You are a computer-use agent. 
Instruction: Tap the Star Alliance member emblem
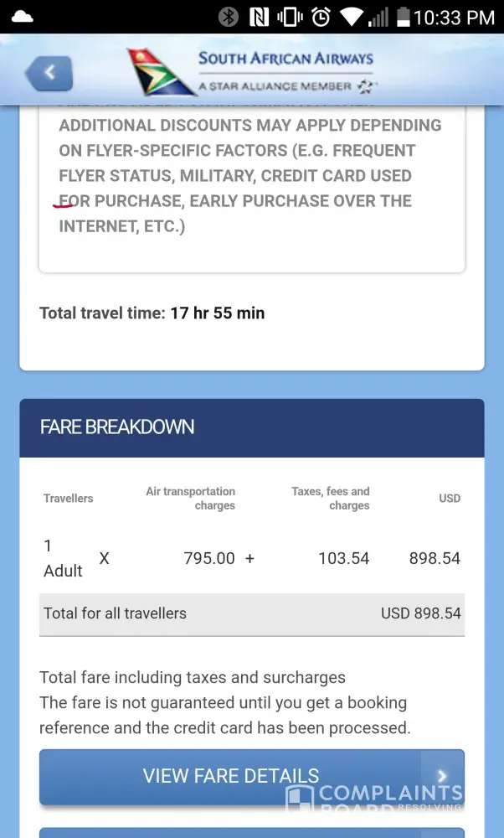tap(365, 86)
